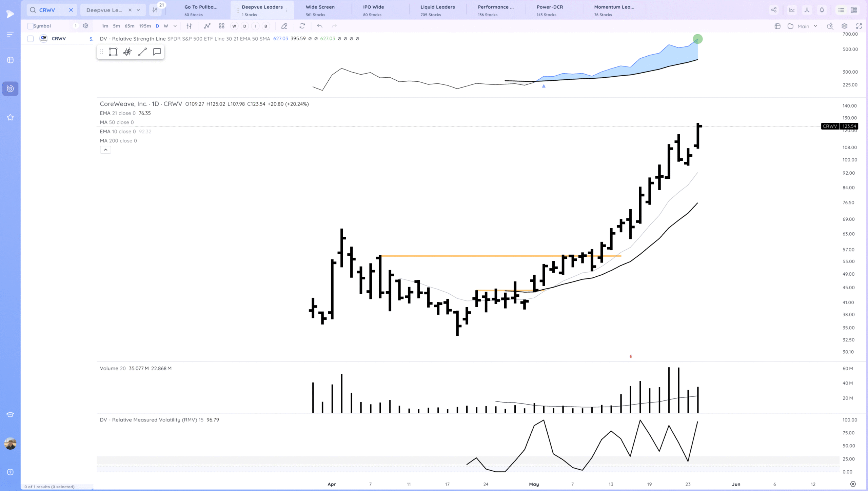Select the rectangle drawing tool

(x=113, y=52)
